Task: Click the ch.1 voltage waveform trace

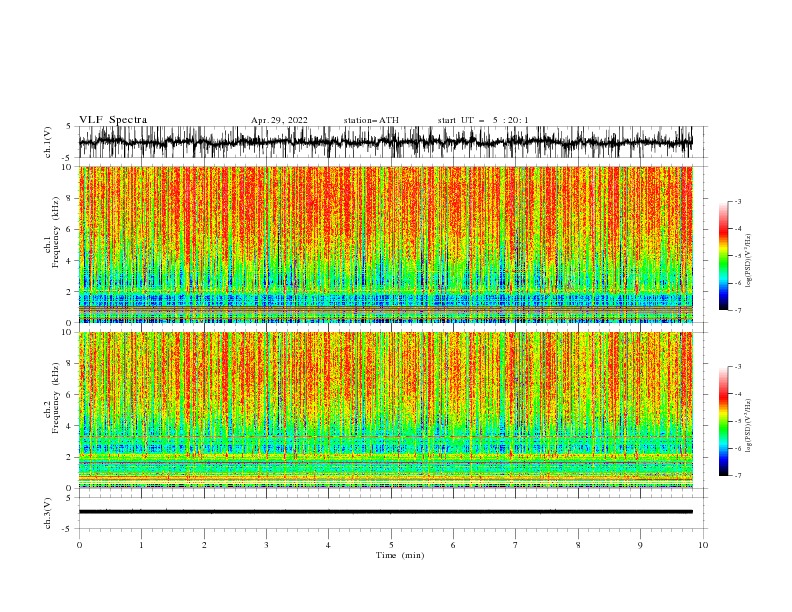Action: pyautogui.click(x=385, y=142)
